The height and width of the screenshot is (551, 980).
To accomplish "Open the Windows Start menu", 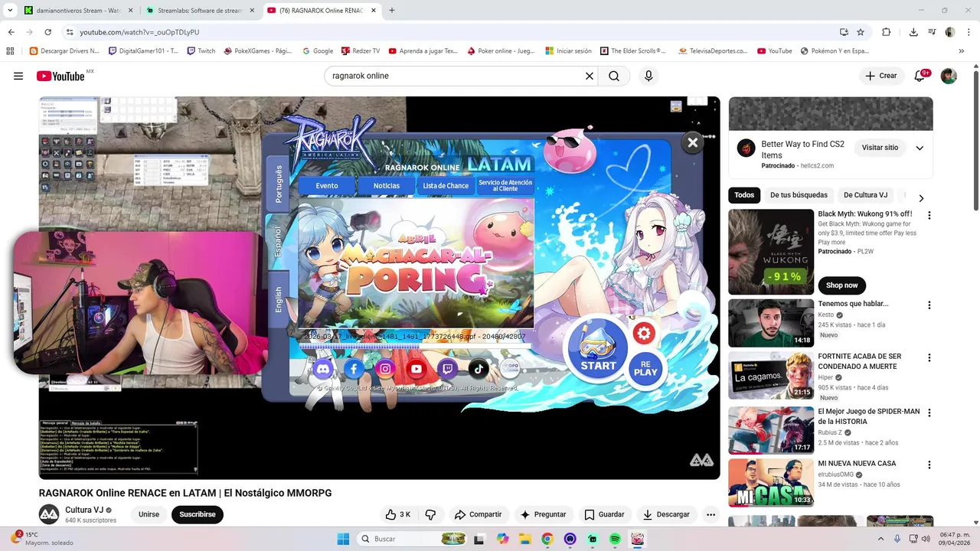I will point(343,539).
